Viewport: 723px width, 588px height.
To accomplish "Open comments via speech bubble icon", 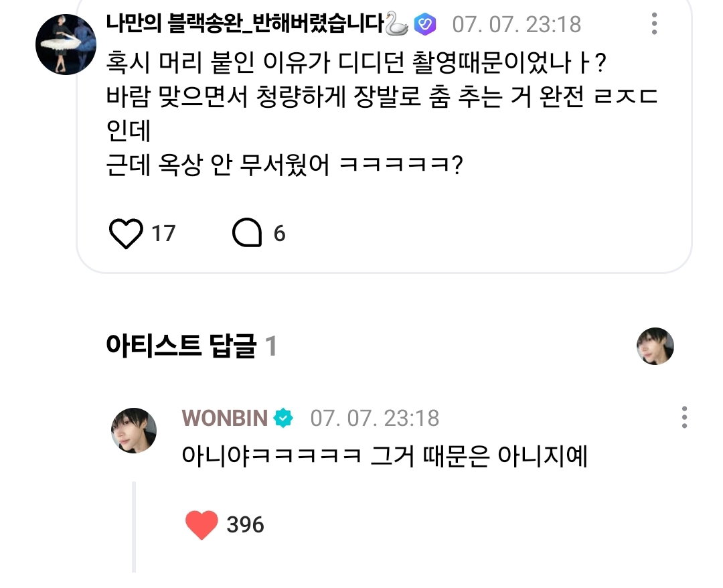I will coord(247,232).
